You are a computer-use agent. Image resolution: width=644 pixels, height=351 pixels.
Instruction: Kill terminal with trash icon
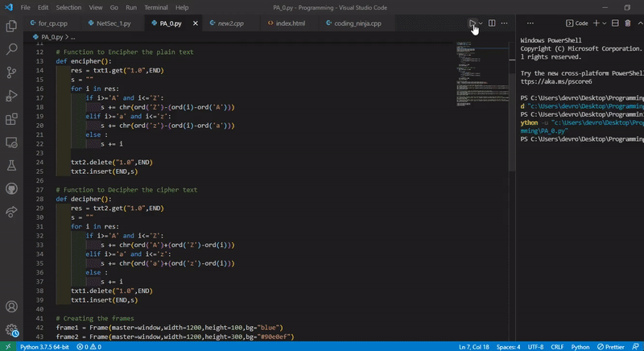(x=628, y=23)
